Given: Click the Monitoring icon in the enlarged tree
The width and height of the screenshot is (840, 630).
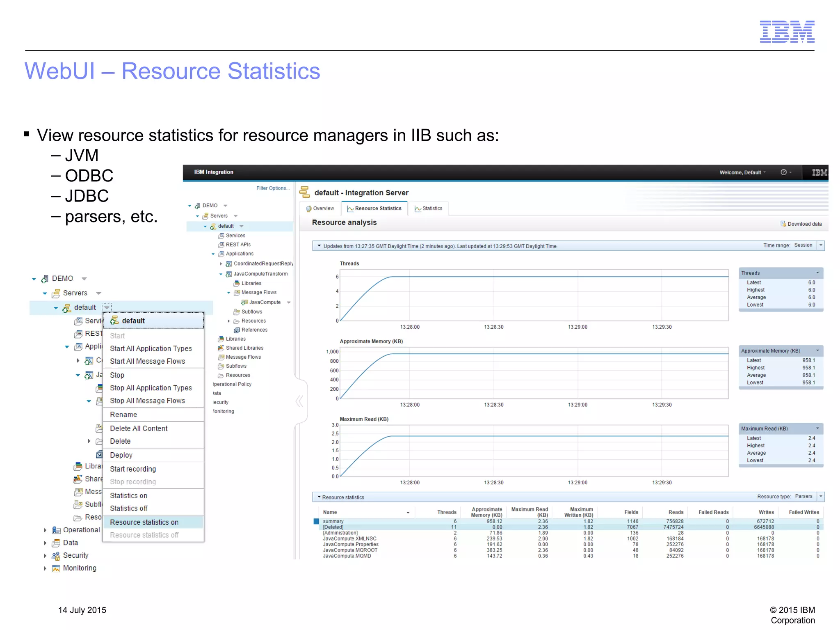Looking at the screenshot, I should (56, 568).
